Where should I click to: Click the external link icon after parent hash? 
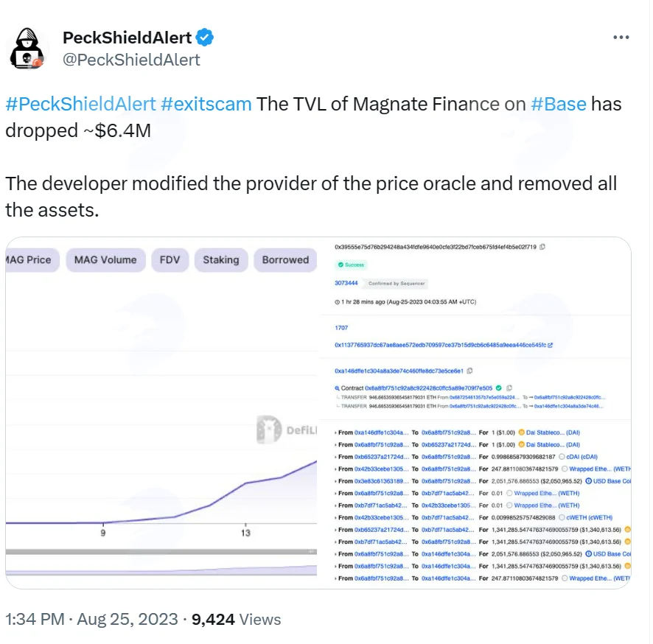[550, 345]
